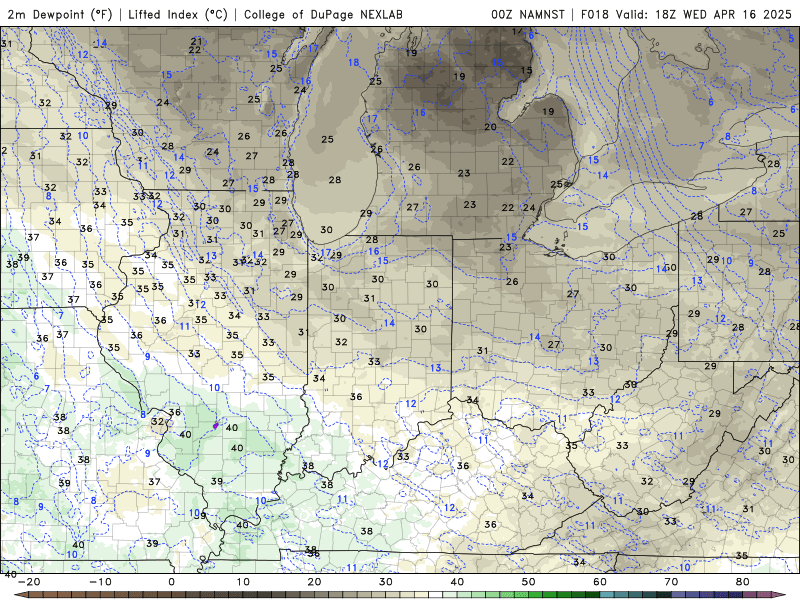800x600 pixels.
Task: Click the 60 label on the color scale
Action: pyautogui.click(x=600, y=582)
